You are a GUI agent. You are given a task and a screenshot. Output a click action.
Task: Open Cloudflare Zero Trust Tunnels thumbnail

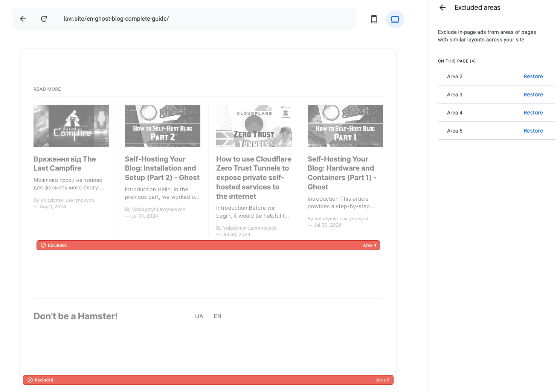[254, 126]
